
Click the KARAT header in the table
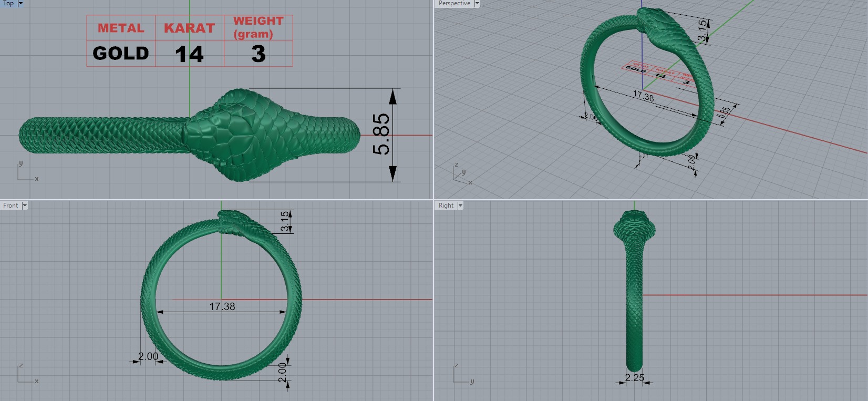(189, 28)
